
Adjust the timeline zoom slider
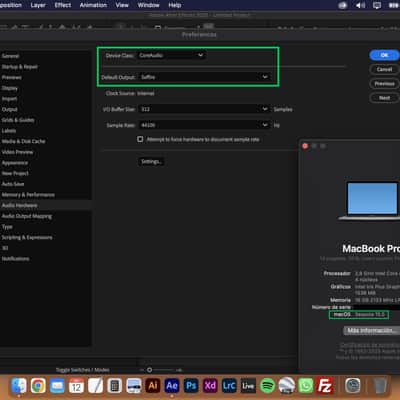[x=150, y=370]
